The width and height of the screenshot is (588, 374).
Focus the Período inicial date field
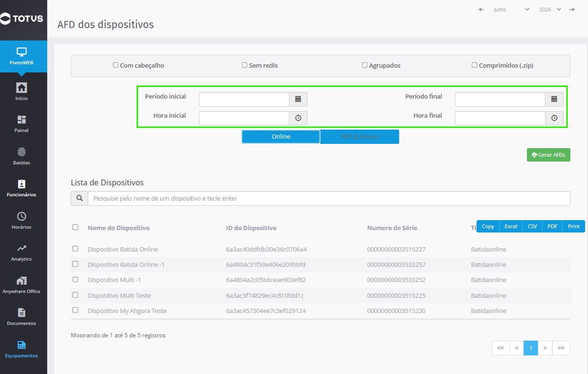coord(244,99)
